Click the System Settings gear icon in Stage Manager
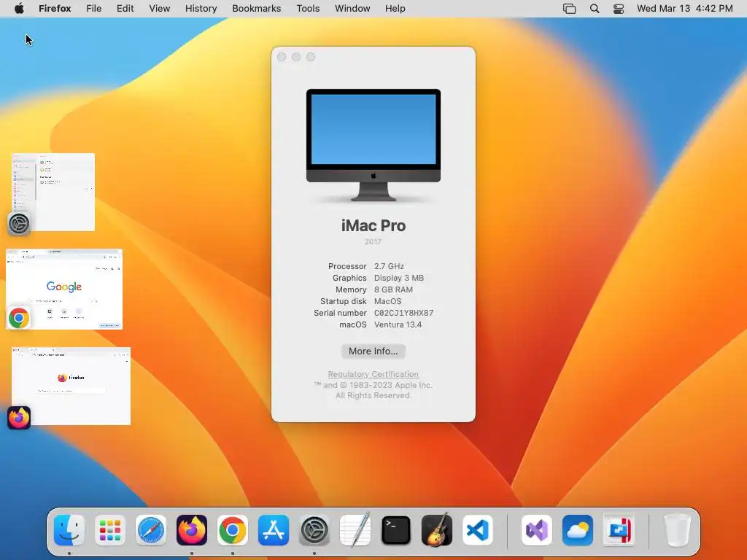 [x=19, y=224]
